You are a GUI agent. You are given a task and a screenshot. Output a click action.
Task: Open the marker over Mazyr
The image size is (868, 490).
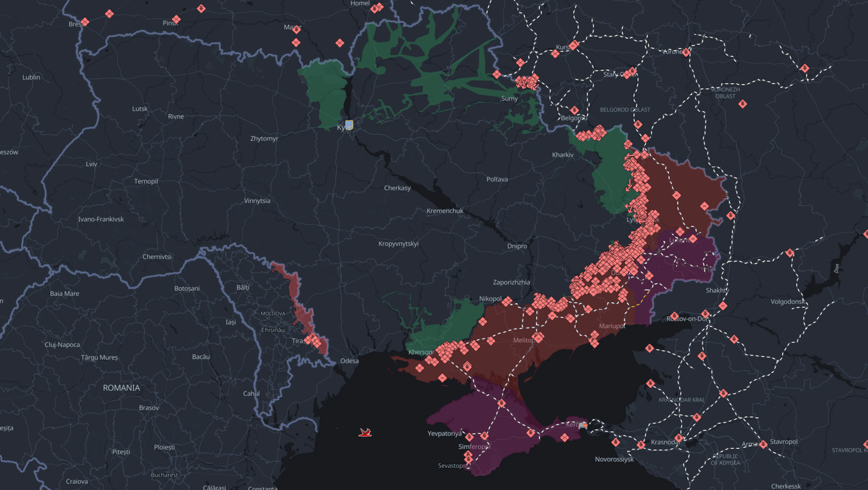(x=297, y=30)
